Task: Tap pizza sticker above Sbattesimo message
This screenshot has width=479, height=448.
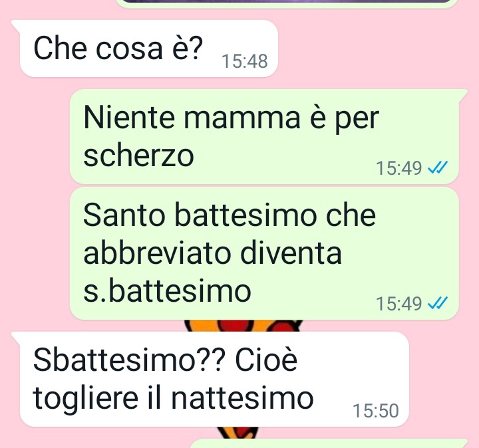Action: [x=243, y=326]
